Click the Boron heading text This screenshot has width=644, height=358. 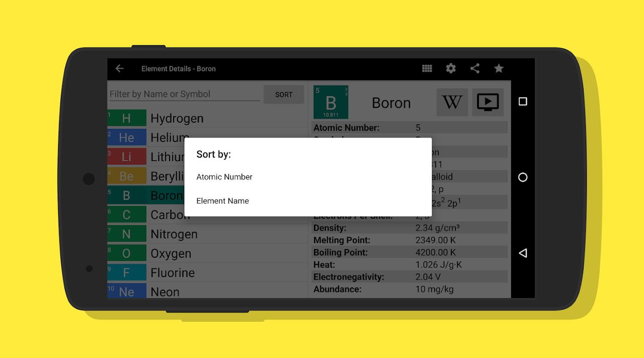(391, 103)
